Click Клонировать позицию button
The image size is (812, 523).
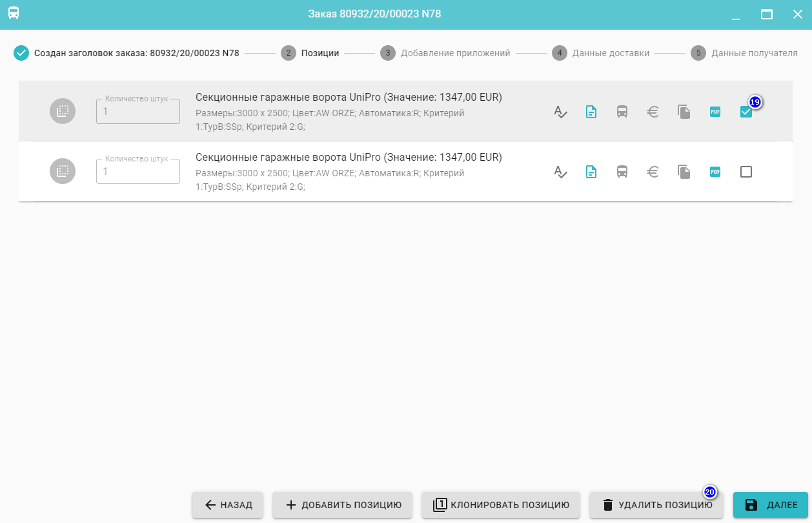click(x=500, y=505)
